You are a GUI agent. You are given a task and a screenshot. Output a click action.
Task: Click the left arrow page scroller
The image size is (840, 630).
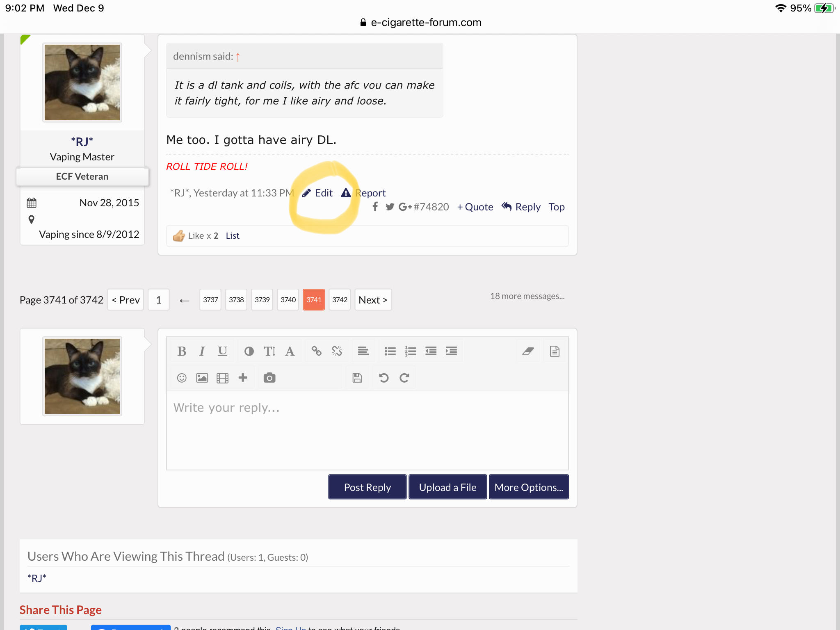pyautogui.click(x=185, y=301)
